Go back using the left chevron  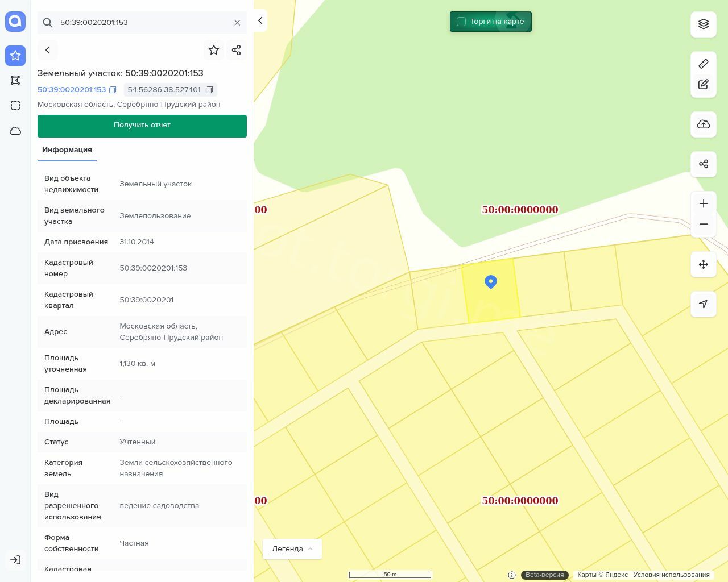click(48, 50)
